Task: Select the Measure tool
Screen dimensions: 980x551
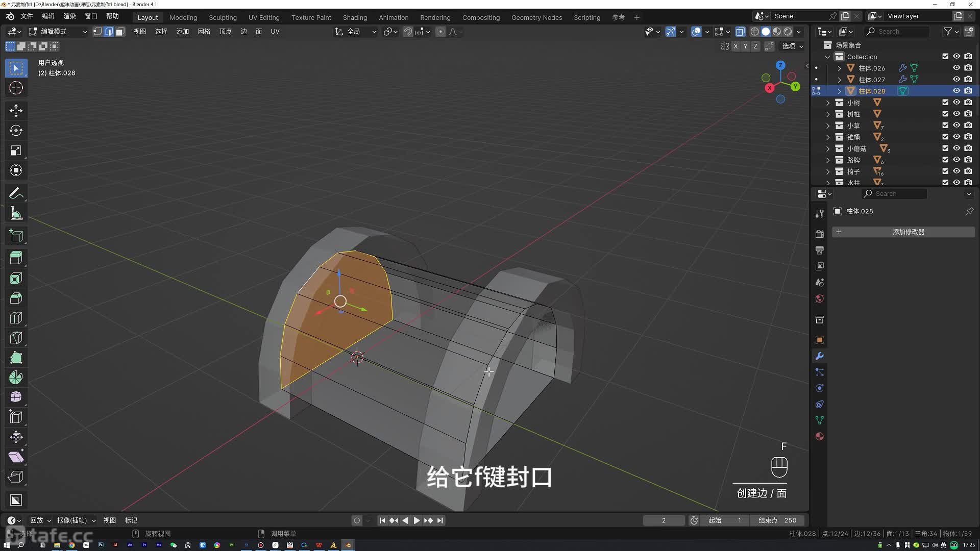Action: (16, 213)
